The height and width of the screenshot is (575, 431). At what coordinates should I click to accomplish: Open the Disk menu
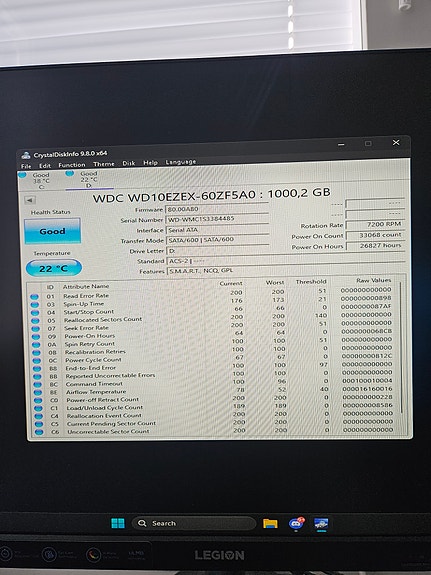tap(129, 163)
